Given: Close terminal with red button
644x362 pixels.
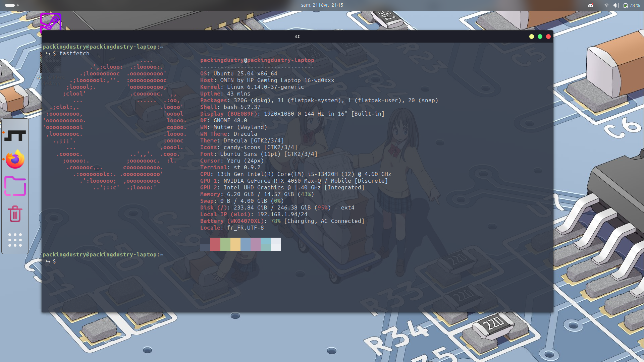Looking at the screenshot, I should (548, 37).
